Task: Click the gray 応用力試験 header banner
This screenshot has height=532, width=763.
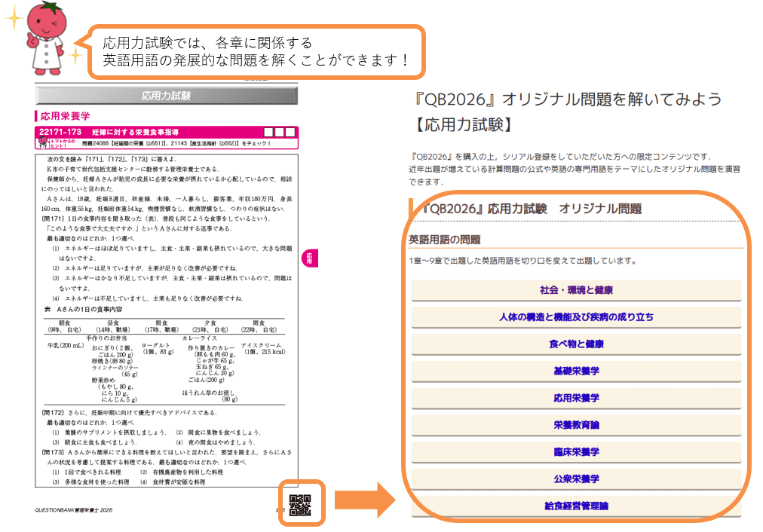Action: coord(166,96)
